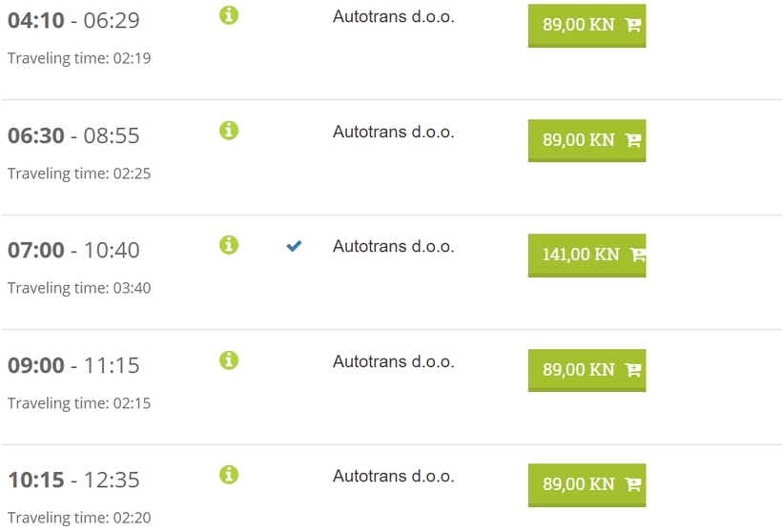Select the 06:30 - 08:55 departure time
The height and width of the screenshot is (532, 782).
click(x=73, y=135)
